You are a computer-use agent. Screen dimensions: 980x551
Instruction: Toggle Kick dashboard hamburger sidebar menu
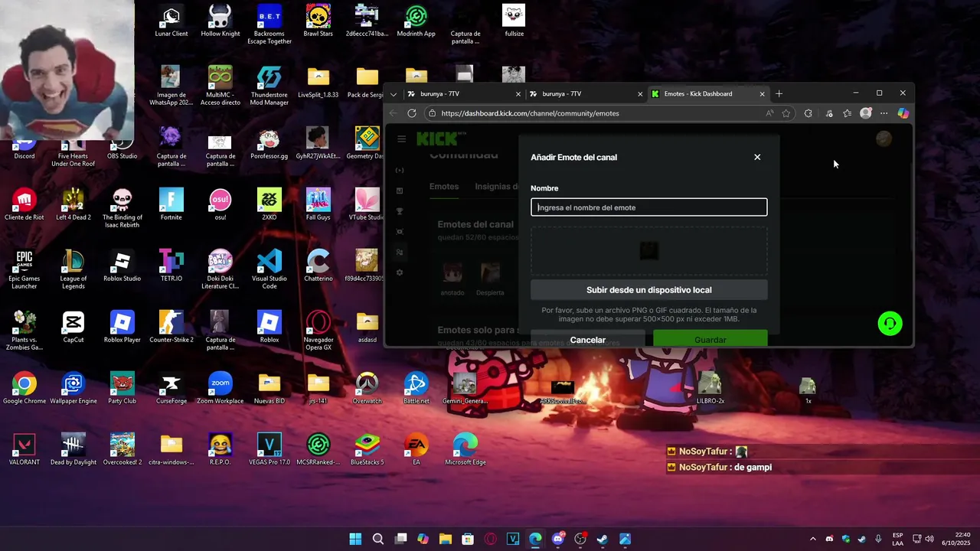(x=401, y=139)
